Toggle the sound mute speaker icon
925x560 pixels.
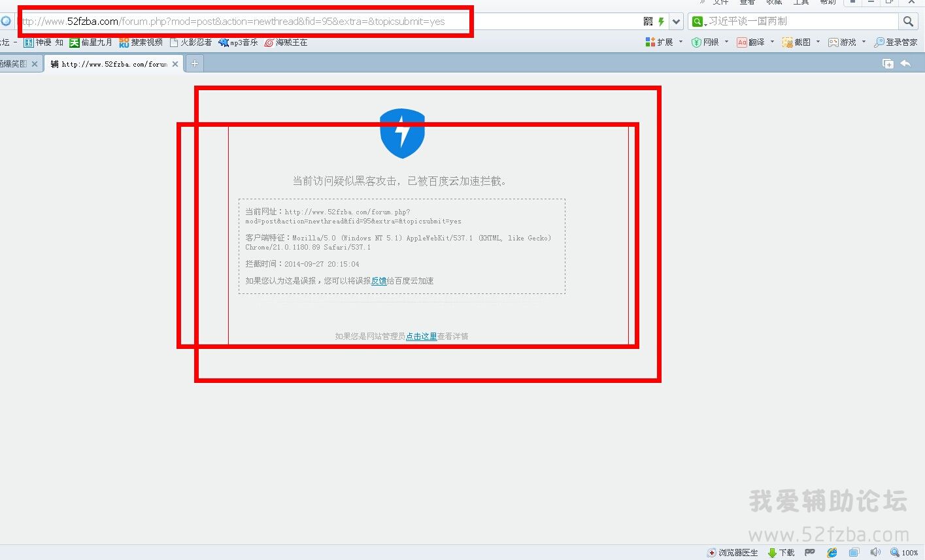pyautogui.click(x=875, y=553)
